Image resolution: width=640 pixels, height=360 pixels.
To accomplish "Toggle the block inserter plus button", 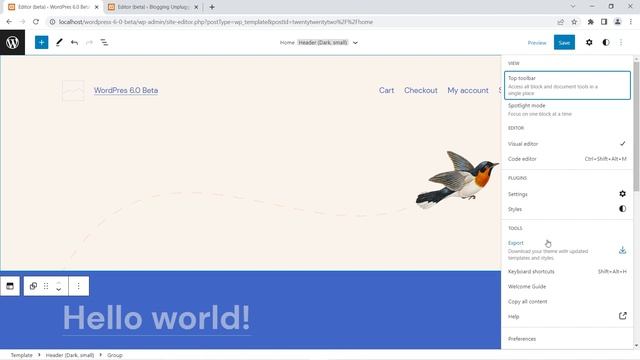I will click(x=41, y=42).
